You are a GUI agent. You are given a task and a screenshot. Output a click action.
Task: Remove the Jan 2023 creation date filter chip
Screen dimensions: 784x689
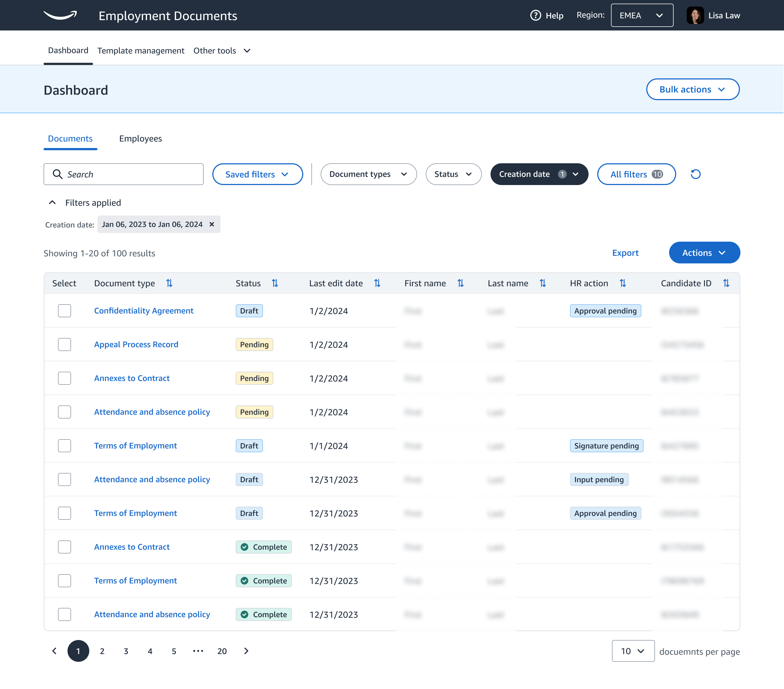pos(212,224)
